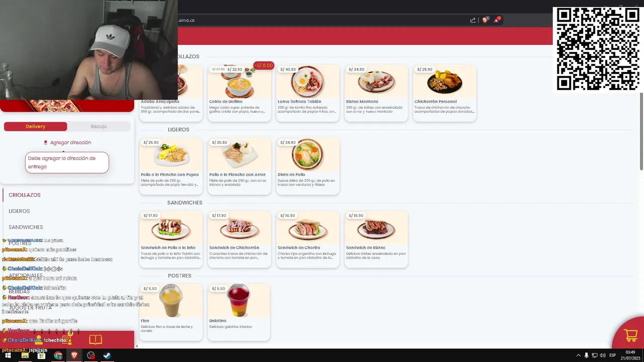Screen dimensions: 644x362
Task: Click the Pollo a la Plancha con Arroz photo
Action: click(239, 154)
